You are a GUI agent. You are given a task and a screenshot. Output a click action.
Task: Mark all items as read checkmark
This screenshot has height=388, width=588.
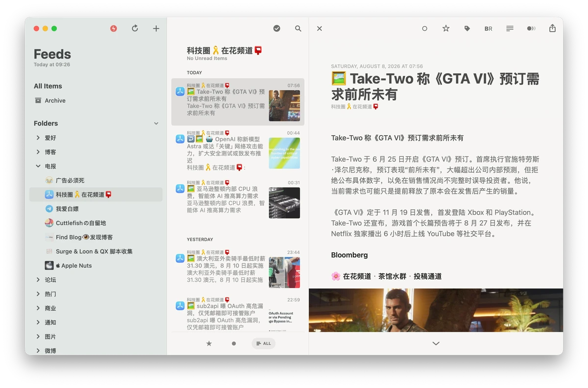pos(277,28)
